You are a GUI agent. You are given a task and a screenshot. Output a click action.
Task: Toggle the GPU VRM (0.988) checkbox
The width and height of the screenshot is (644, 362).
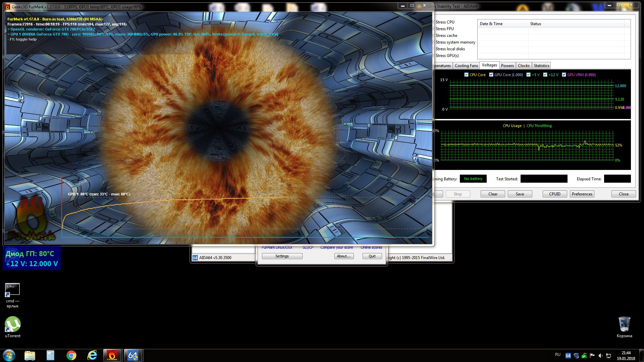click(564, 75)
